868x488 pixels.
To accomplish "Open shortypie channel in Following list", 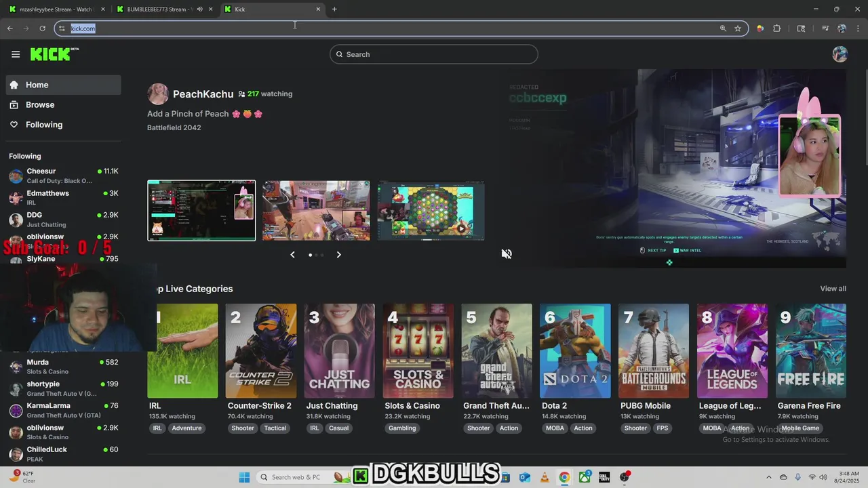I will click(64, 388).
